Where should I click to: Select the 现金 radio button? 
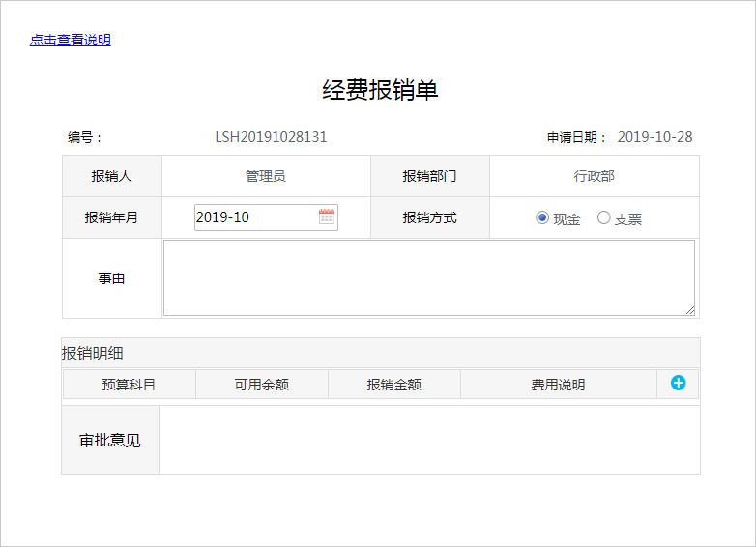[542, 218]
